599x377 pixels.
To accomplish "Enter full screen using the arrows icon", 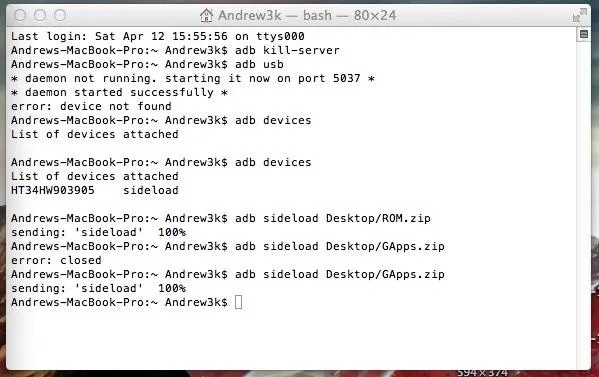I will [579, 16].
